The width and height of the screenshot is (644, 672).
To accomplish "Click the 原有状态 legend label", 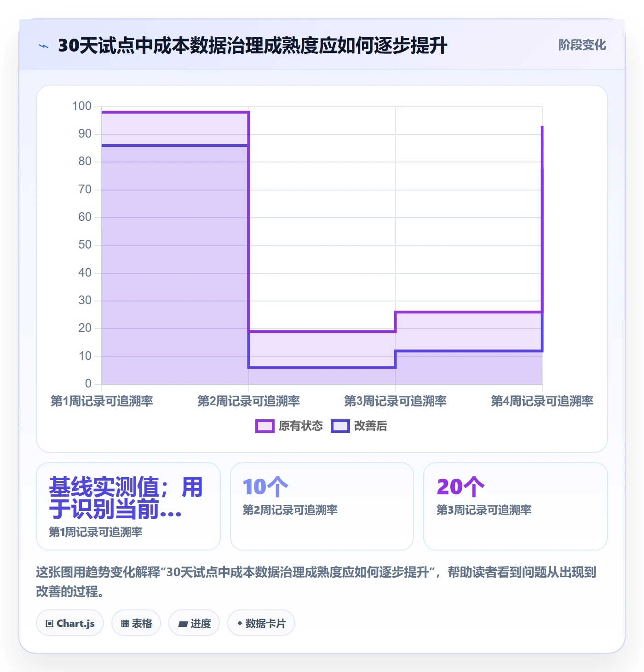I will coord(301,426).
